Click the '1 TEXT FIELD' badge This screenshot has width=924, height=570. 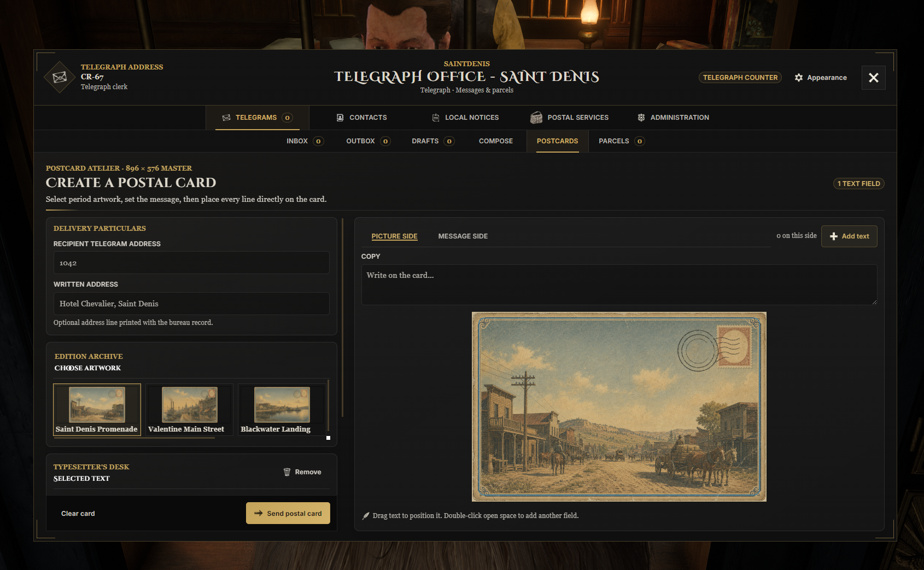pos(859,184)
